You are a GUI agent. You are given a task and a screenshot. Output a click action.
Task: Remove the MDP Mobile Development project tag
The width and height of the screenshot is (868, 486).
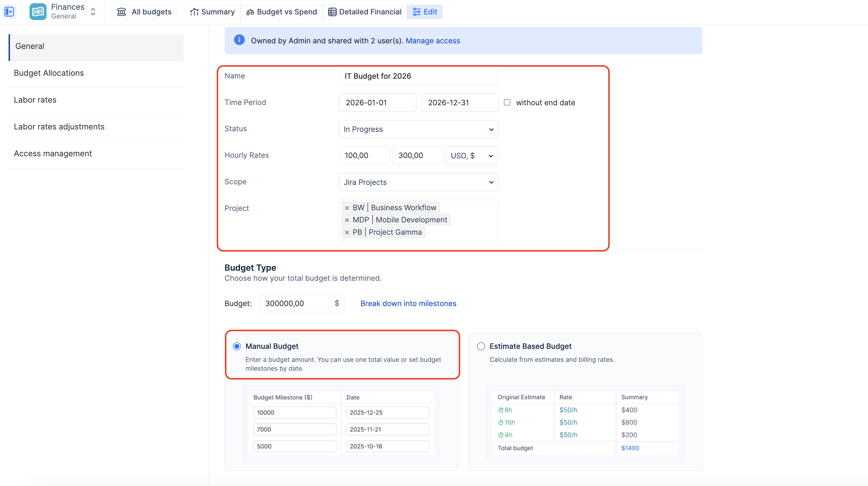click(x=347, y=220)
